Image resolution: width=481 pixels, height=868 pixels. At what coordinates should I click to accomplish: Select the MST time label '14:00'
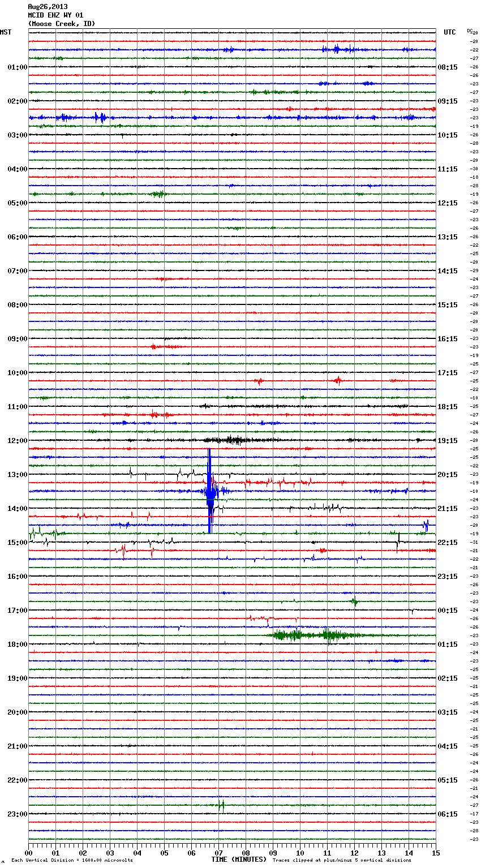tap(17, 508)
